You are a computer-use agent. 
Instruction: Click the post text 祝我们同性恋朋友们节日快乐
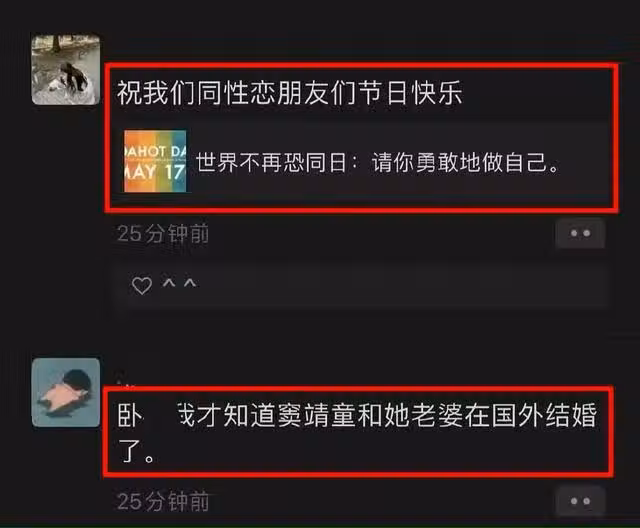pos(290,93)
